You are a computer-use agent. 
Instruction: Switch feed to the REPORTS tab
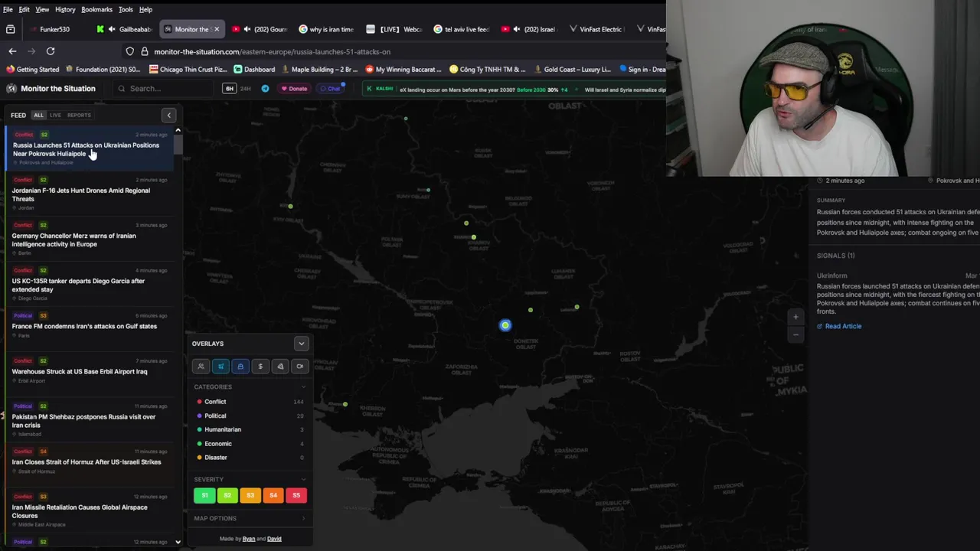point(79,116)
